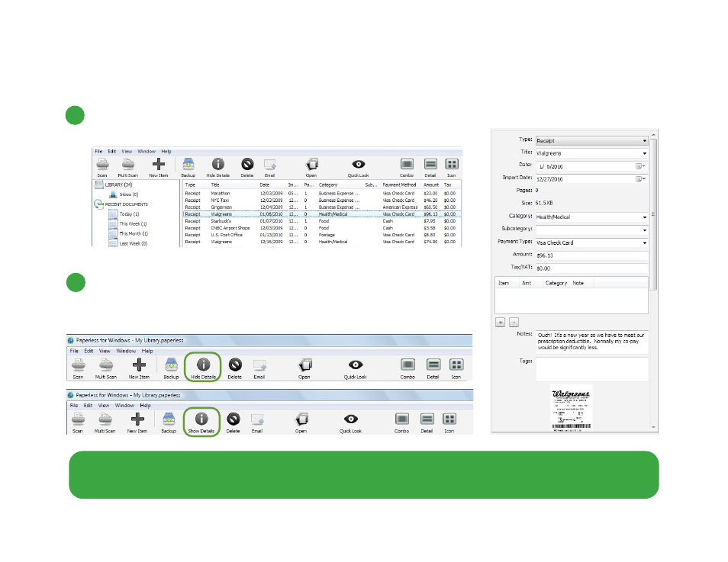Open the View menu above the library tree
Image resolution: width=728 pixels, height=562 pixels.
click(126, 152)
